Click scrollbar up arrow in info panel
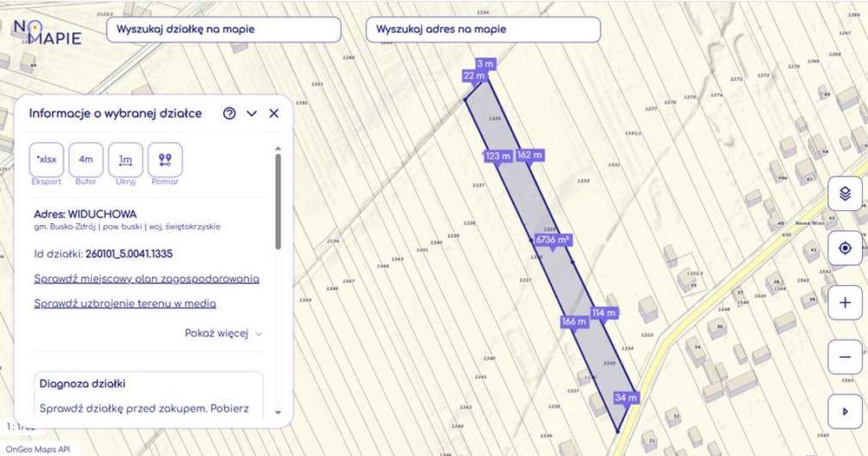 pos(278,149)
